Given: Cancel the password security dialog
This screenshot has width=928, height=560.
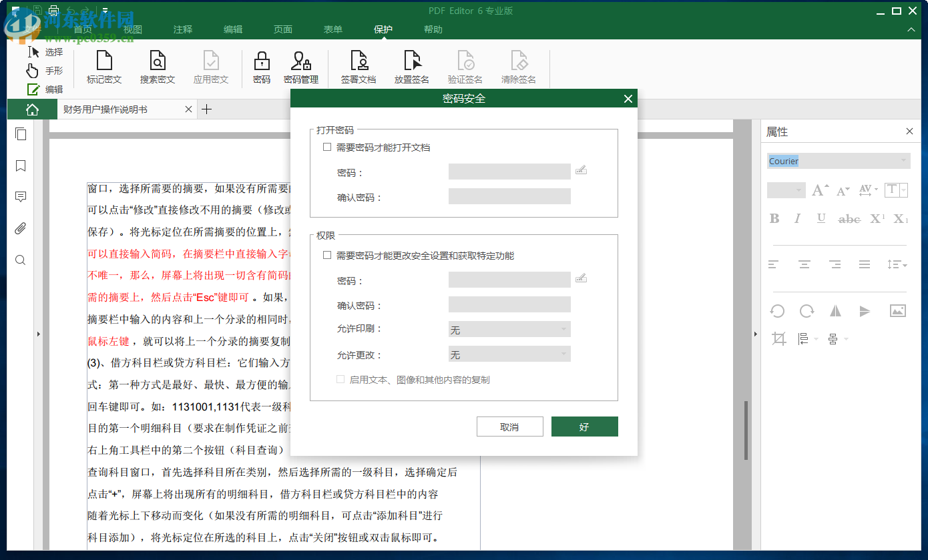Looking at the screenshot, I should tap(509, 427).
